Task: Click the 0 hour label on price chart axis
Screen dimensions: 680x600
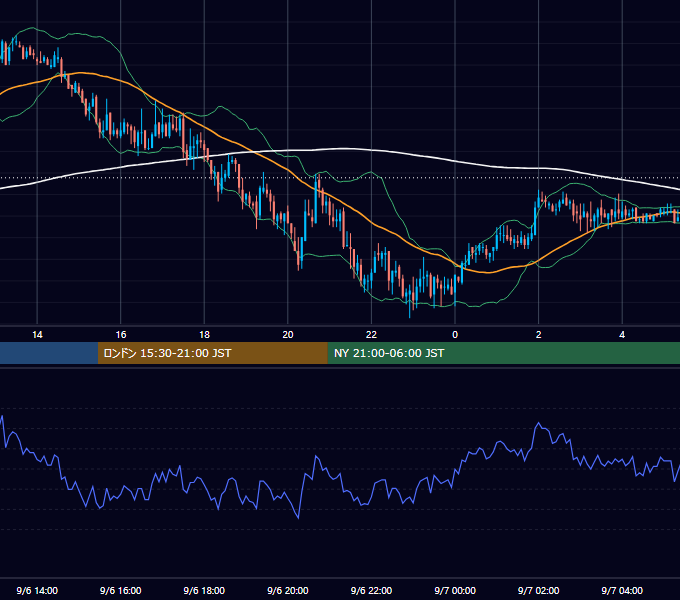Action: point(455,335)
